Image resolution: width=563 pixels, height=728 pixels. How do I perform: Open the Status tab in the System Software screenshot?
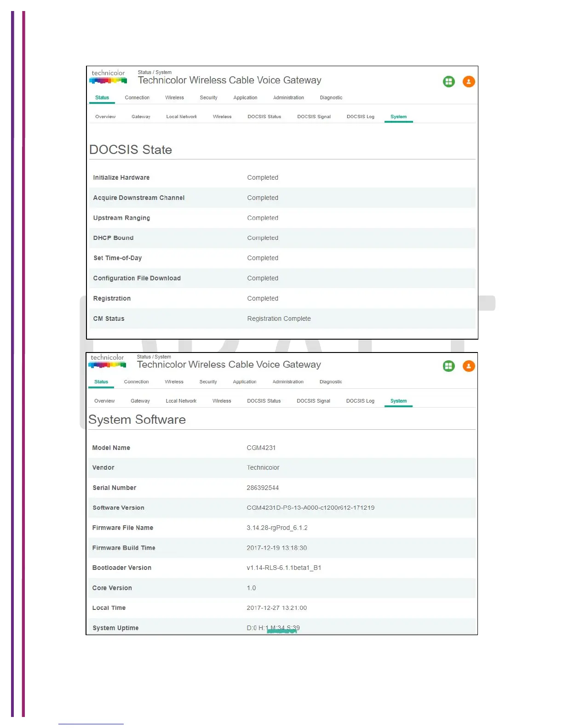[x=101, y=382]
